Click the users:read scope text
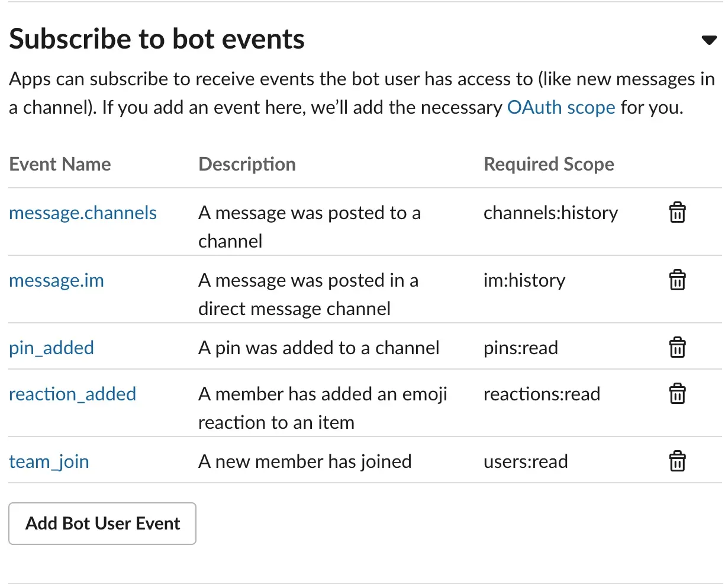728x584 pixels. [526, 462]
